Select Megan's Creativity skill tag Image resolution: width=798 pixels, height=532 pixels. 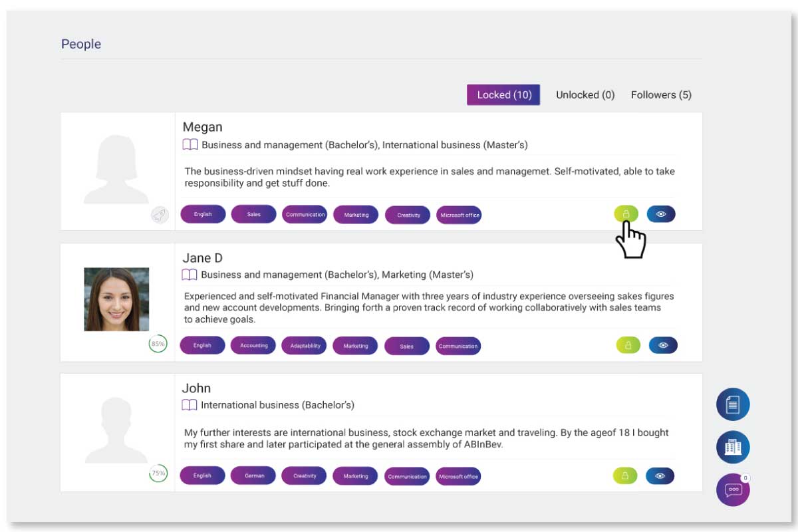[408, 215]
